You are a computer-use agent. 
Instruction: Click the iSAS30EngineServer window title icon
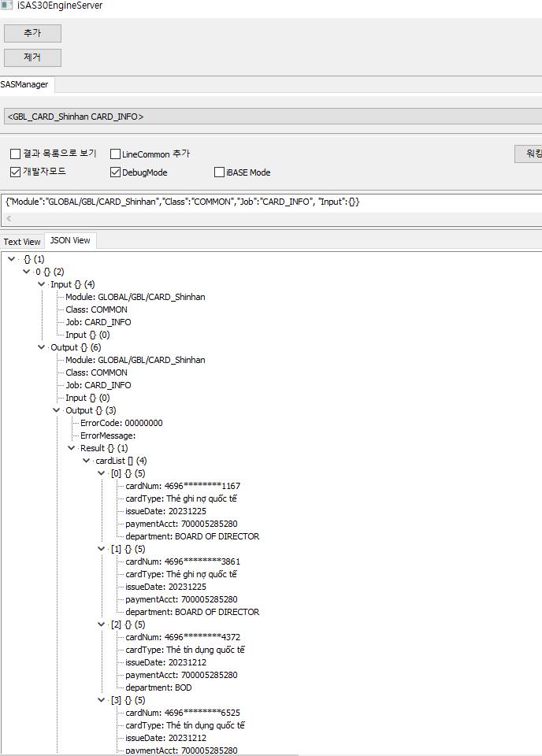[x=6, y=6]
